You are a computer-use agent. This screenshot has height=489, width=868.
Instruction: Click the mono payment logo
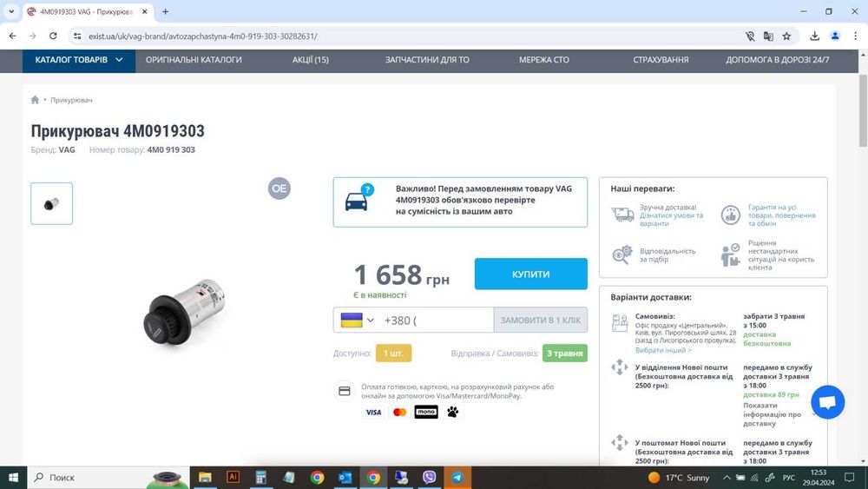point(426,412)
